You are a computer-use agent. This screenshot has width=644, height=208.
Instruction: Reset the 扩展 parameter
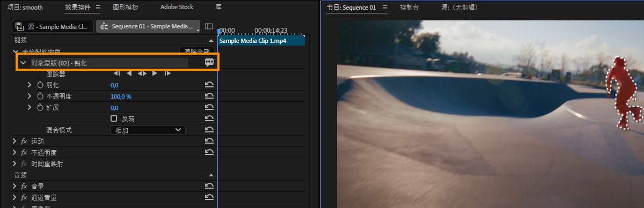(209, 107)
